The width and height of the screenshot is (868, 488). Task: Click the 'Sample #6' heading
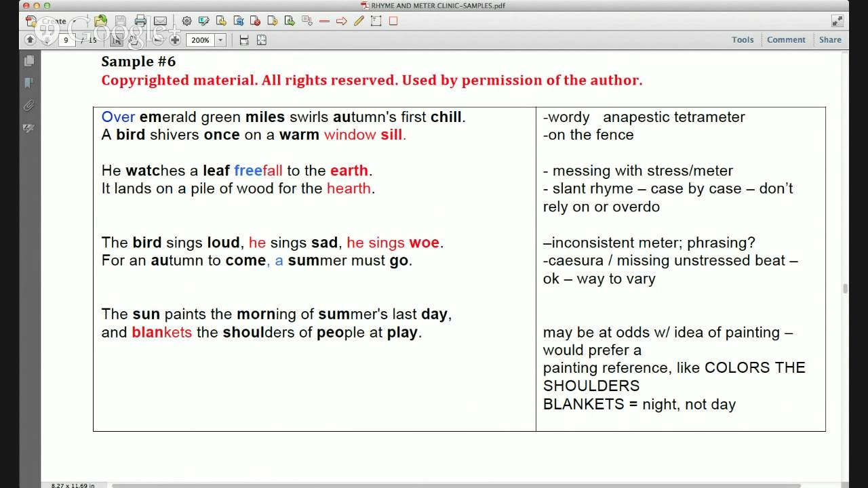pos(138,61)
